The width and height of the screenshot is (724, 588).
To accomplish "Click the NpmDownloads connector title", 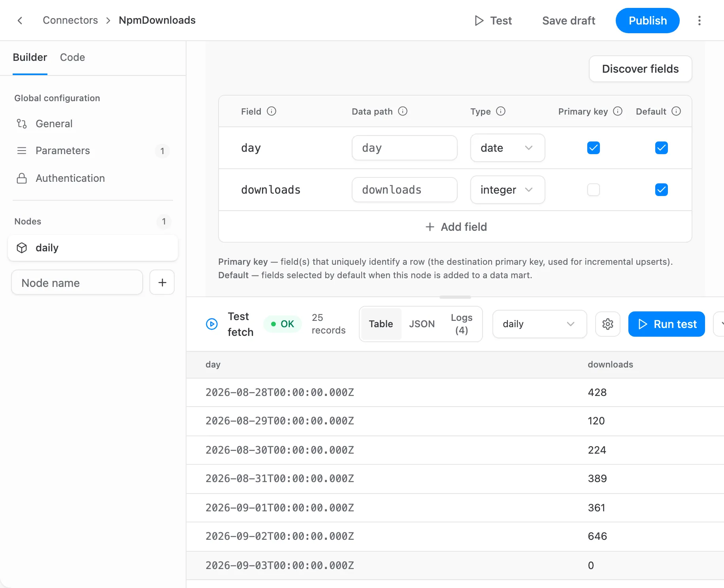I will pyautogui.click(x=157, y=21).
